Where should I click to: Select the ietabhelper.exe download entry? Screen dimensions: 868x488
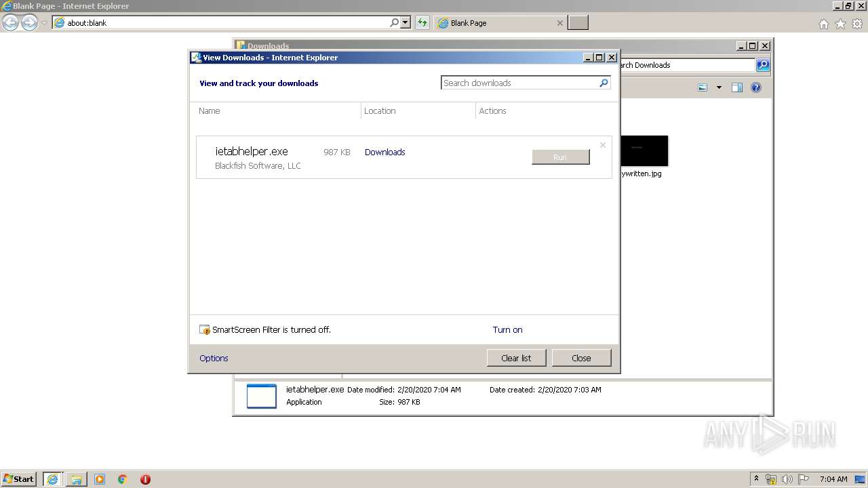(404, 157)
